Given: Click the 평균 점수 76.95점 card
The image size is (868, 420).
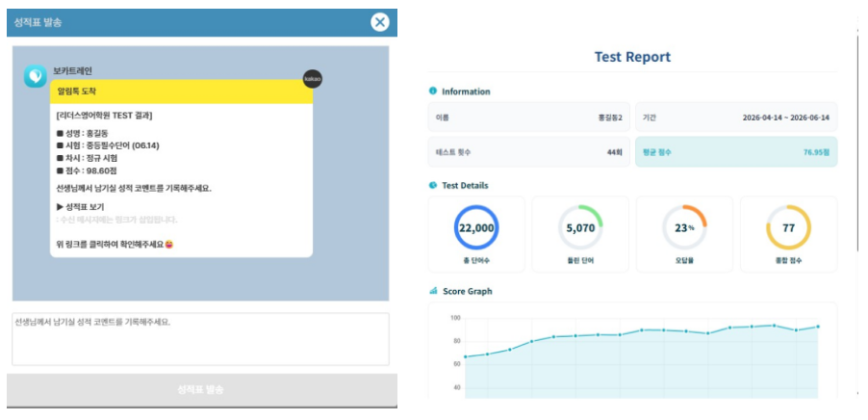Looking at the screenshot, I should (736, 152).
